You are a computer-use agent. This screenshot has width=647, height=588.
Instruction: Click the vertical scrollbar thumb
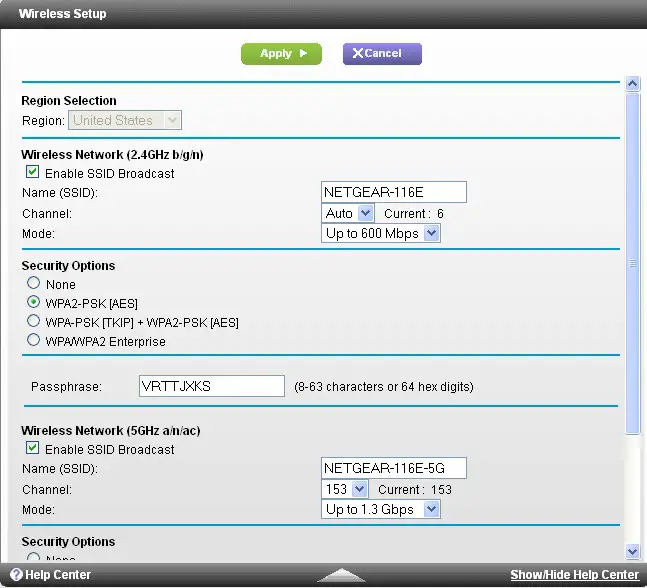point(632,264)
